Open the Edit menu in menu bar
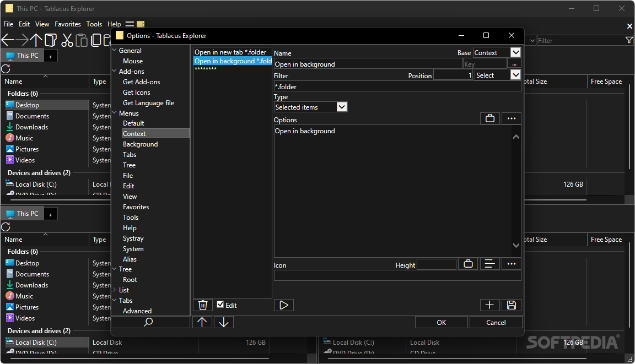 (x=24, y=24)
